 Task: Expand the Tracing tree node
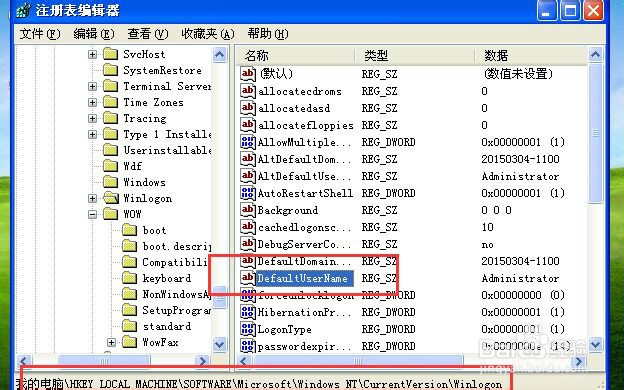tap(92, 118)
